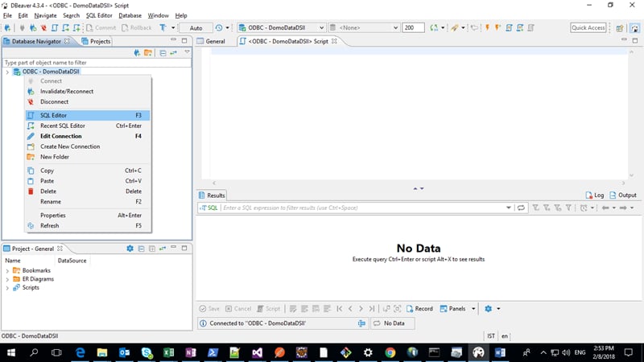Click the transaction mode icon in toolbar
The width and height of the screenshot is (644, 362).
click(x=163, y=27)
